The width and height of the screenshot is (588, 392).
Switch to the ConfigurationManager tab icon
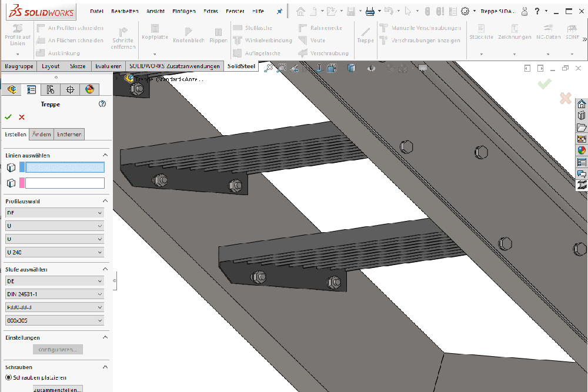point(51,90)
